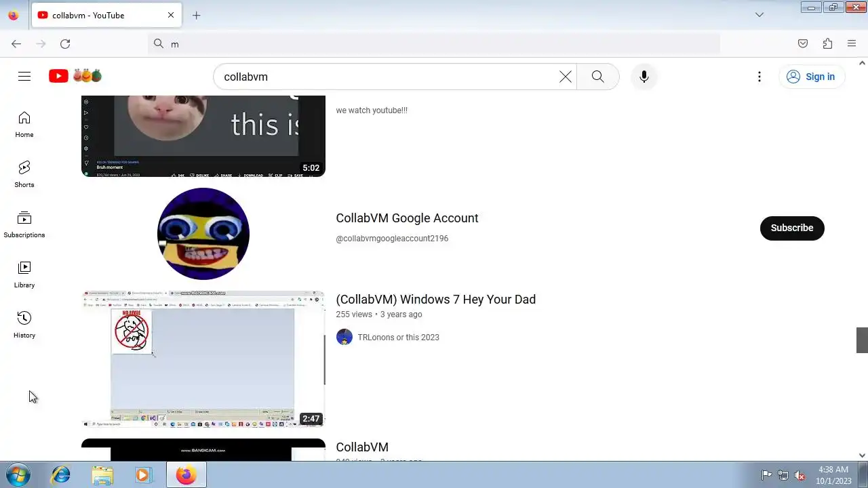Select the collabvm - YouTube tab

coord(106,15)
